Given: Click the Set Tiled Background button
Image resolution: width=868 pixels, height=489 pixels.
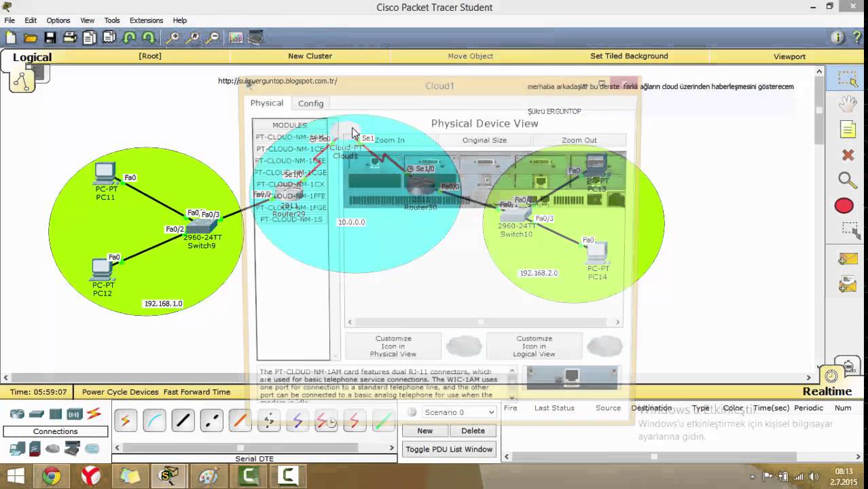Looking at the screenshot, I should [x=629, y=56].
